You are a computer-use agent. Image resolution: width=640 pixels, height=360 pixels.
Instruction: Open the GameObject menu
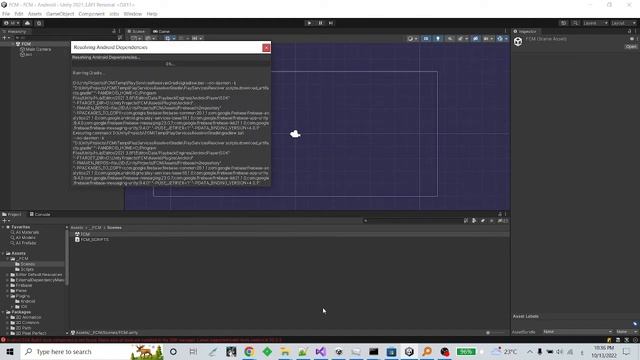tap(60, 14)
